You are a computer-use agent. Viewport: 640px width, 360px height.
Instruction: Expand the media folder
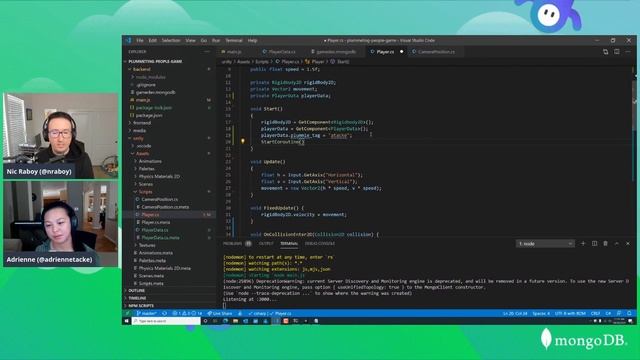(x=139, y=131)
